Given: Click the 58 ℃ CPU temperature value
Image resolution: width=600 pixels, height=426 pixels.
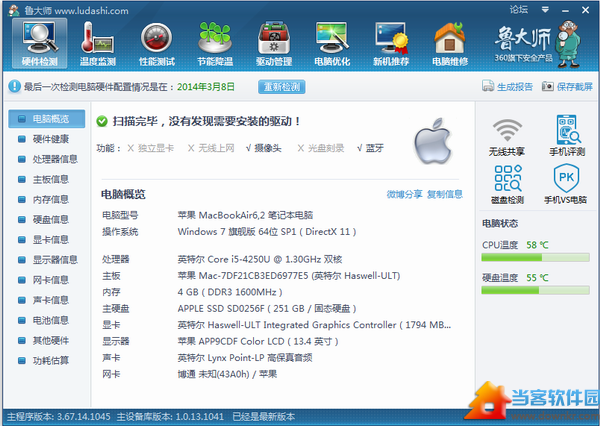Looking at the screenshot, I should click(537, 245).
